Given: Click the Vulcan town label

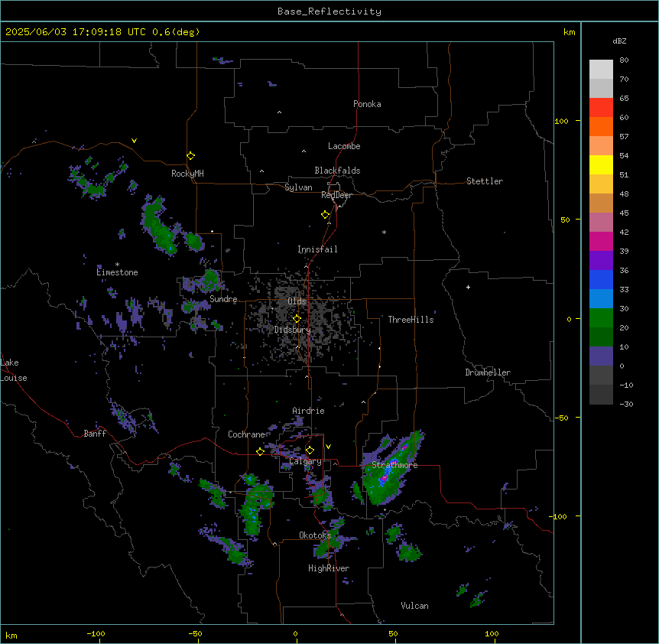Looking at the screenshot, I should point(414,606).
